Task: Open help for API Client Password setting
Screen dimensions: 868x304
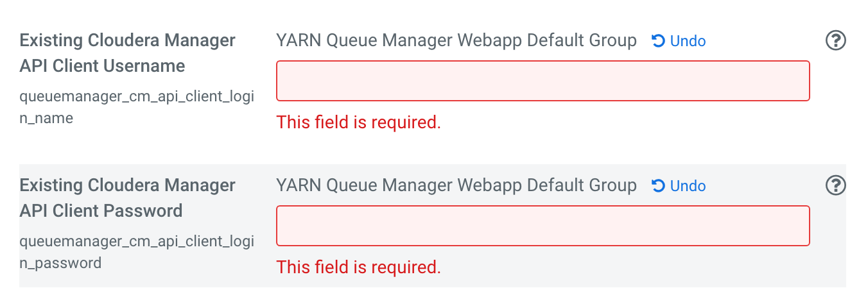Action: coord(835,186)
